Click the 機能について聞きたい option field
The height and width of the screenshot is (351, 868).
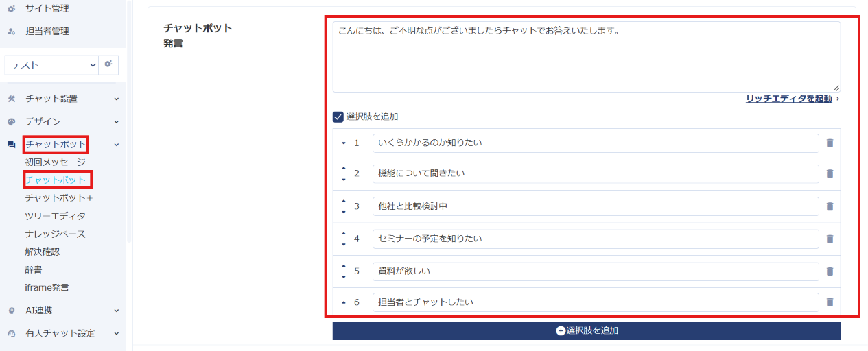(596, 174)
